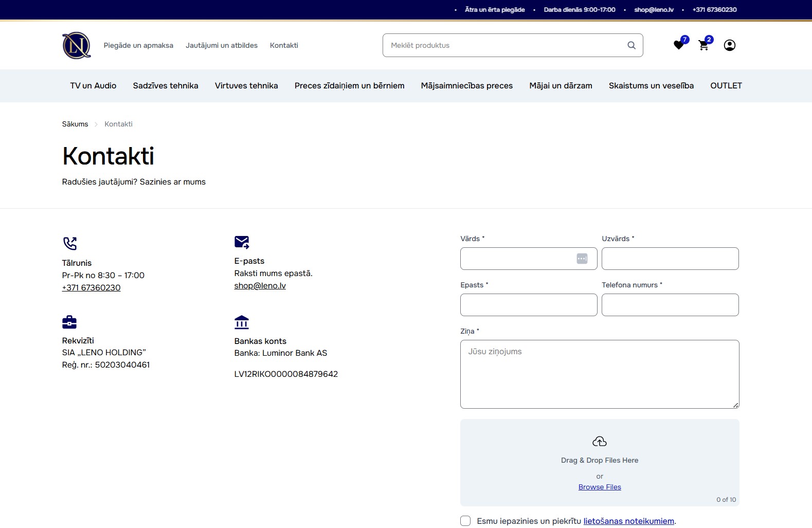Image resolution: width=812 pixels, height=528 pixels.
Task: Open the TV un Audio category menu
Action: (x=93, y=86)
